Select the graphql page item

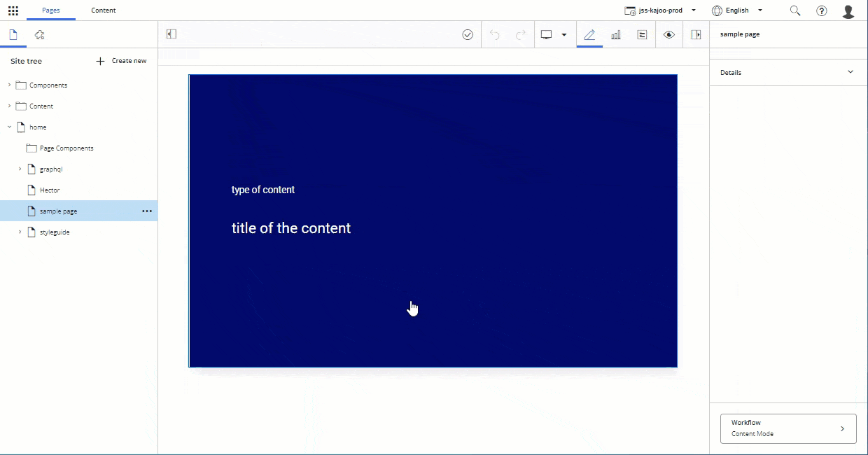click(51, 169)
